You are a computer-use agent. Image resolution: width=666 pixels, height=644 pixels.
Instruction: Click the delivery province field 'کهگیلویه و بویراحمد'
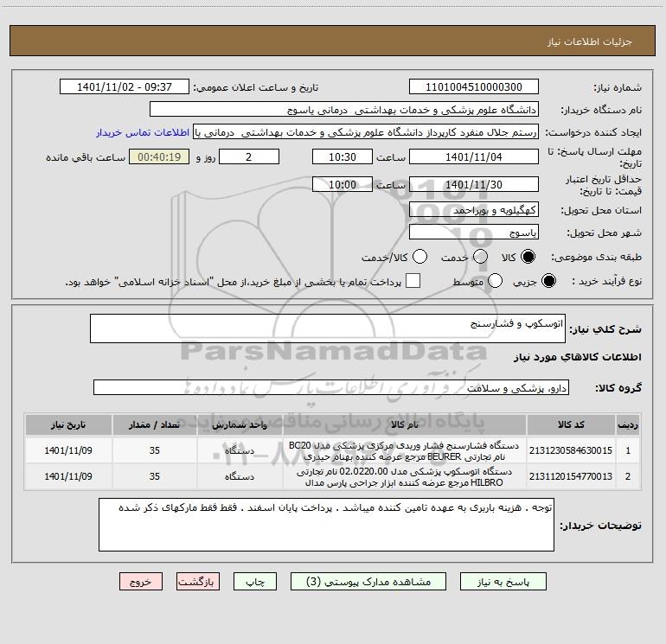(x=474, y=210)
